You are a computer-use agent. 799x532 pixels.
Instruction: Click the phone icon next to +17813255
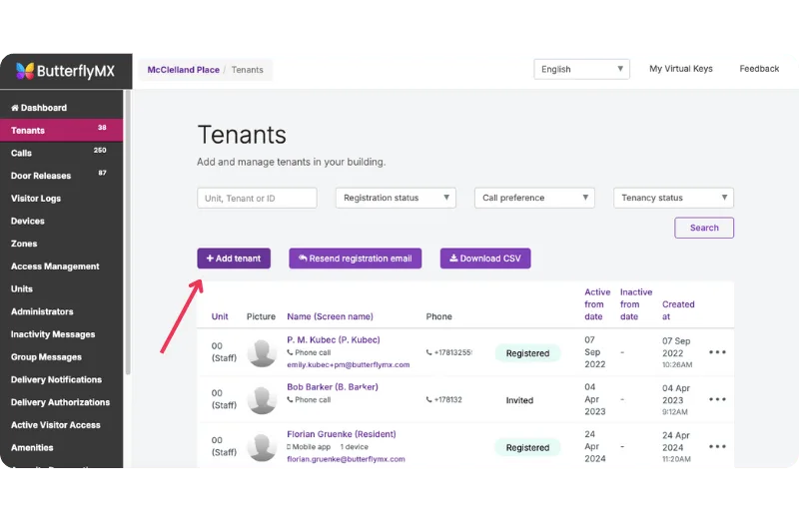(429, 352)
